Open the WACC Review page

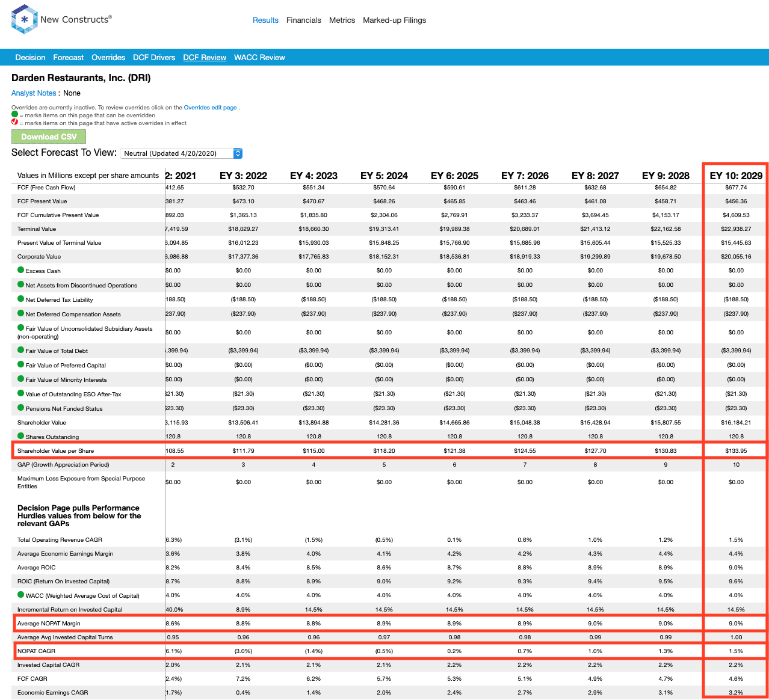coord(259,57)
